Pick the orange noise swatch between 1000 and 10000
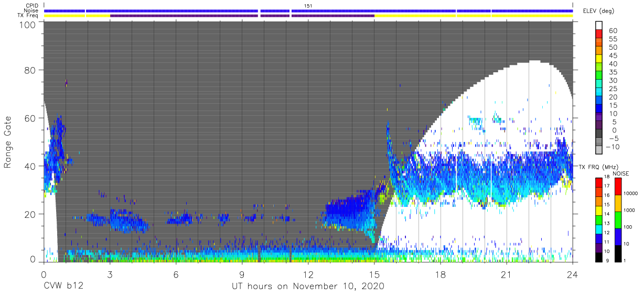This screenshot has width=644, height=297. [618, 203]
